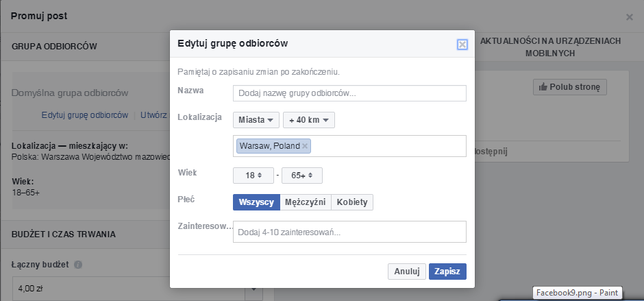Select Kobiety gender option
The image size is (644, 301).
[352, 202]
